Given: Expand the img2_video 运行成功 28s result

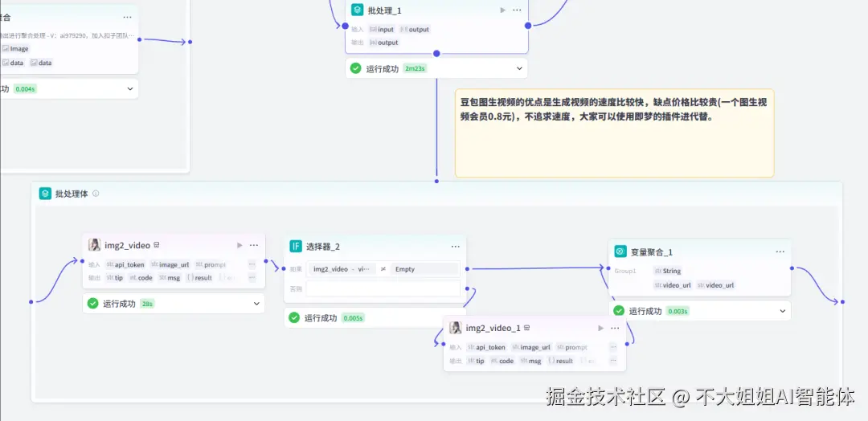Looking at the screenshot, I should pyautogui.click(x=256, y=304).
